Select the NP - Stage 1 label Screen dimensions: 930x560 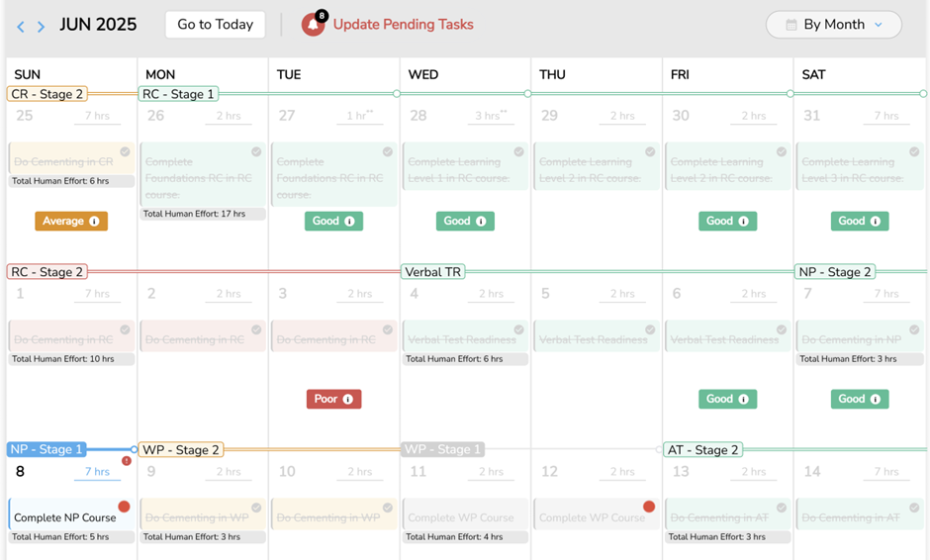tap(47, 449)
